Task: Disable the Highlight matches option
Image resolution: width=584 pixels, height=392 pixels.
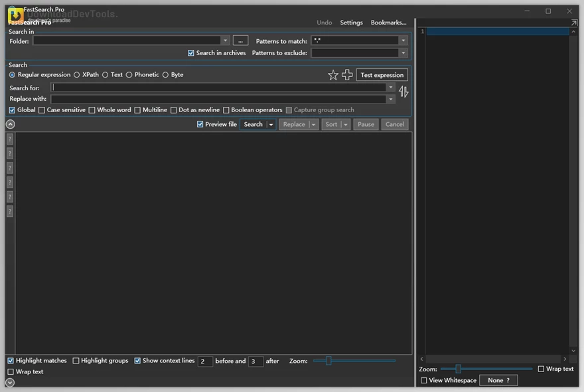Action: [x=10, y=360]
